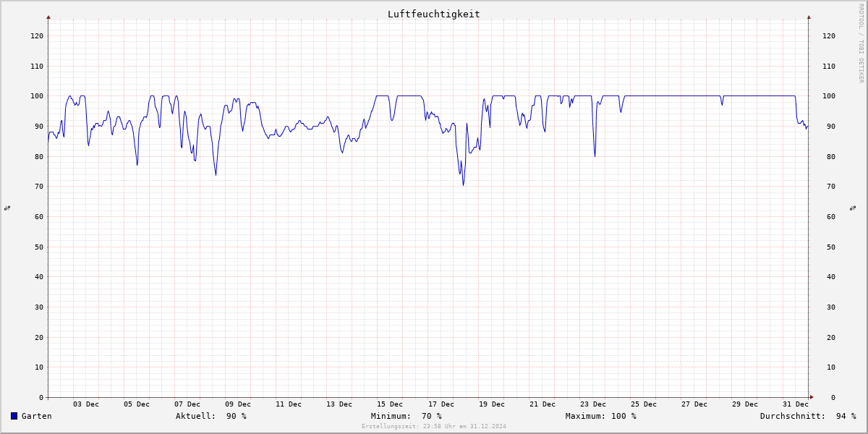Click the '21 Dec' date axis label
Image resolution: width=868 pixels, height=434 pixels.
click(542, 404)
